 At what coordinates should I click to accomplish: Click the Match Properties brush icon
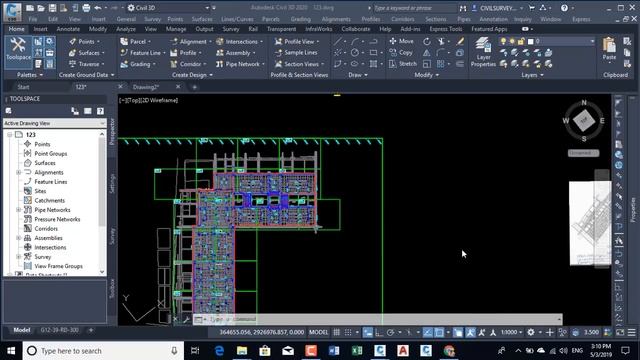pos(460,41)
